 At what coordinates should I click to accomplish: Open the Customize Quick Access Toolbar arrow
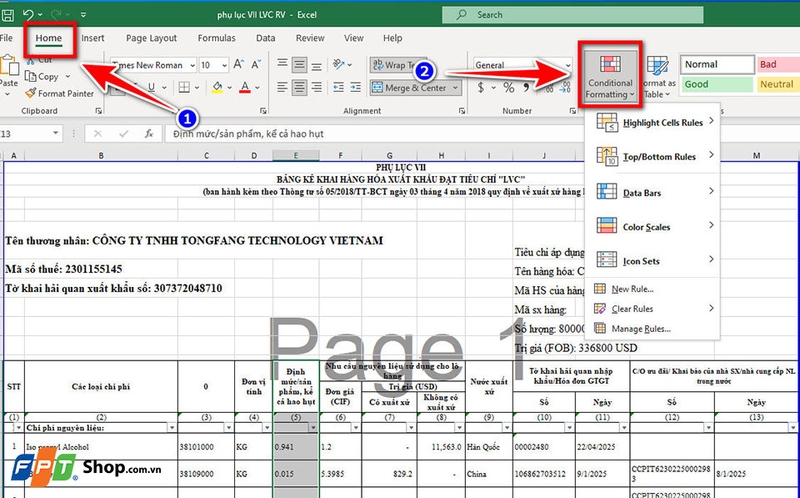[x=83, y=15]
